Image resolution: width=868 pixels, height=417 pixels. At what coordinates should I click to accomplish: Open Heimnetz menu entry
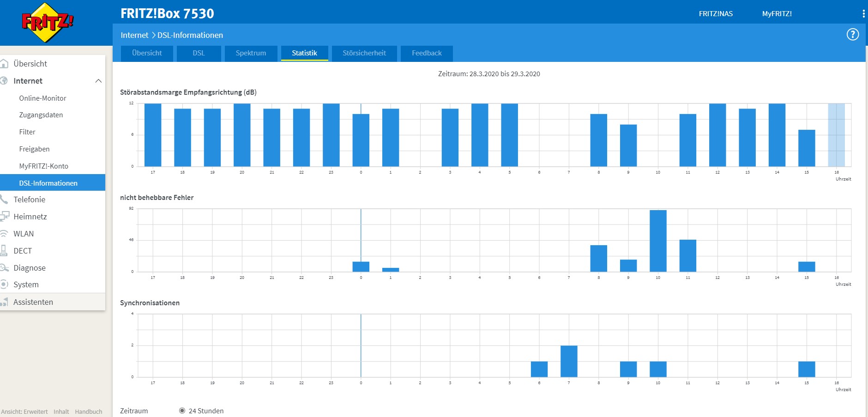(30, 217)
